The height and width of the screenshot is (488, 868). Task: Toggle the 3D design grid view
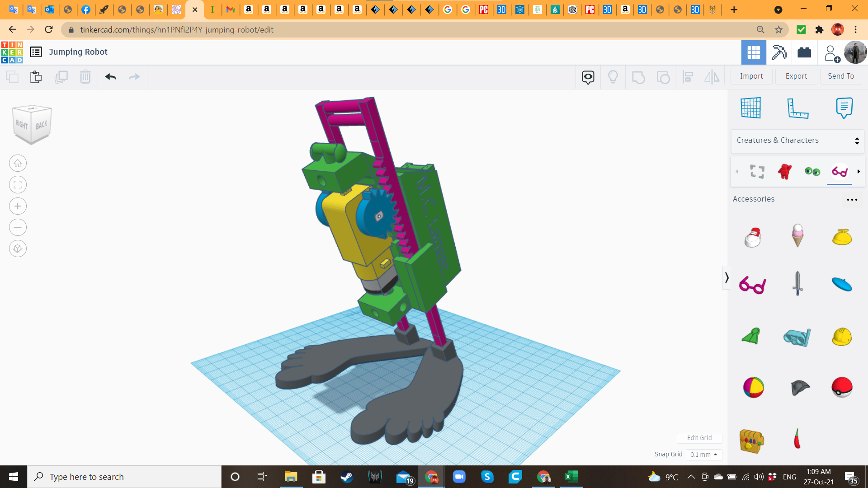(x=754, y=52)
